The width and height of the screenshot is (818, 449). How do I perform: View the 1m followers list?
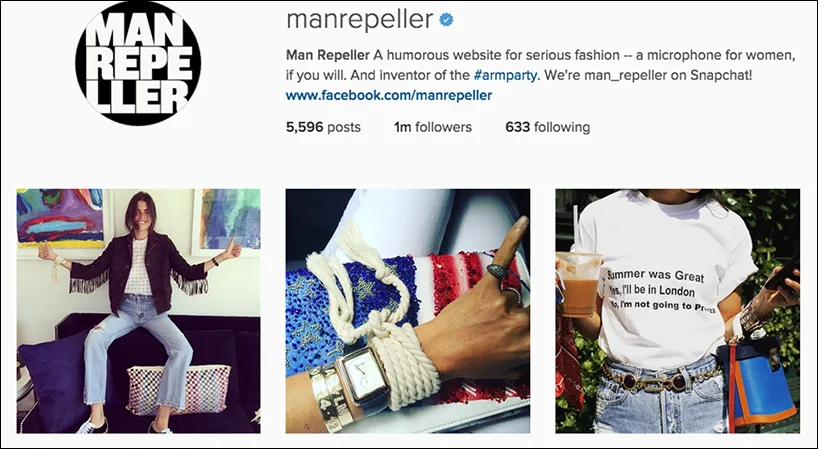(432, 127)
